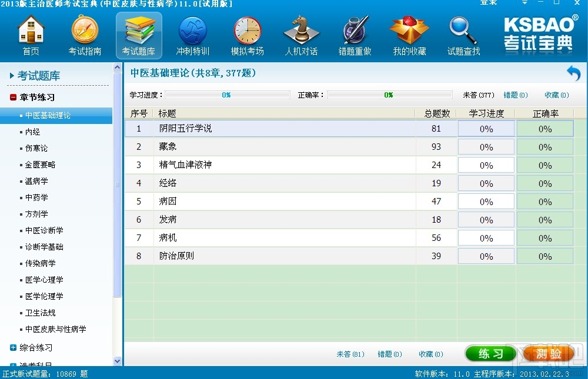Select 传染病学 in sidebar

40,264
